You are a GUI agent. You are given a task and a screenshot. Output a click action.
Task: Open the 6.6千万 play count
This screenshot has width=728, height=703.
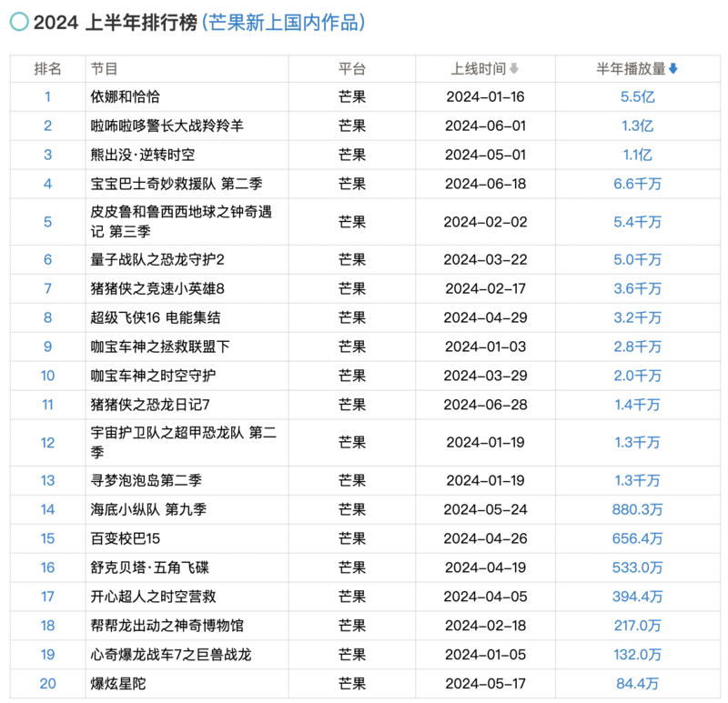(638, 184)
